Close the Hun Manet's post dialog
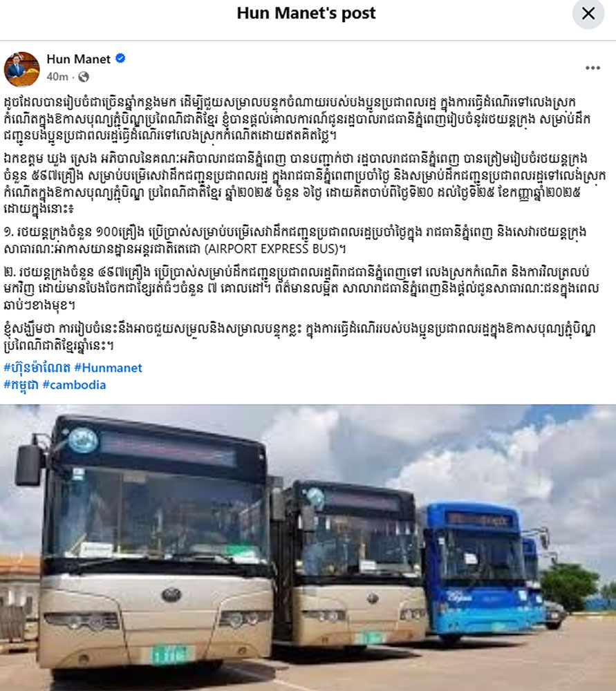This screenshot has width=616, height=691. [588, 14]
